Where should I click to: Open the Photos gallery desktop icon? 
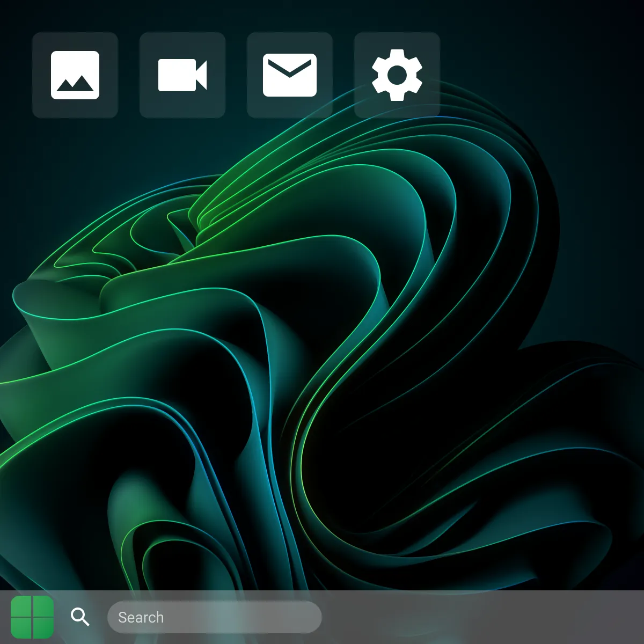pos(75,75)
